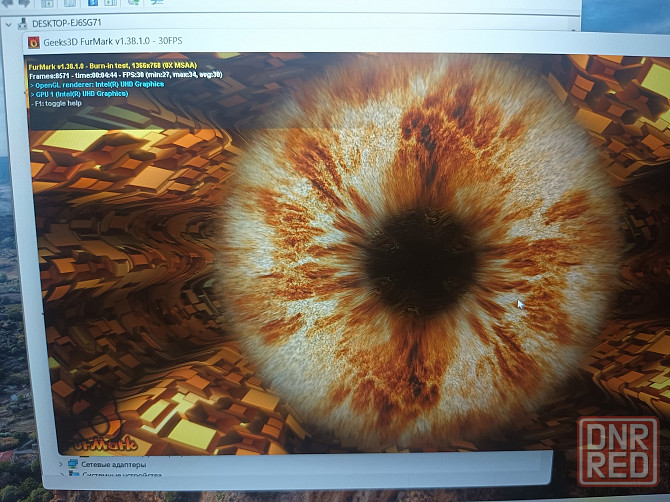670x502 pixels.
Task: Click the Device Manager forward arrow
Action: pos(24,3)
